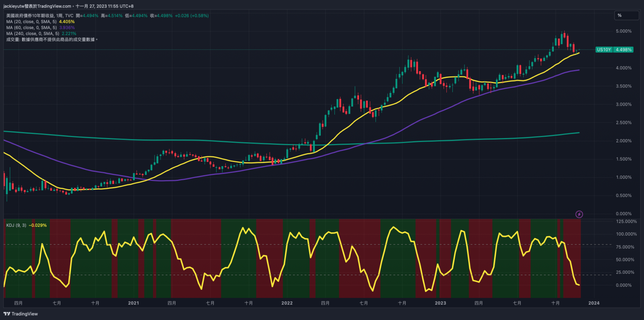Screen dimensions: 644x320
Task: Click the 5.000% price scale label
Action: (x=623, y=31)
